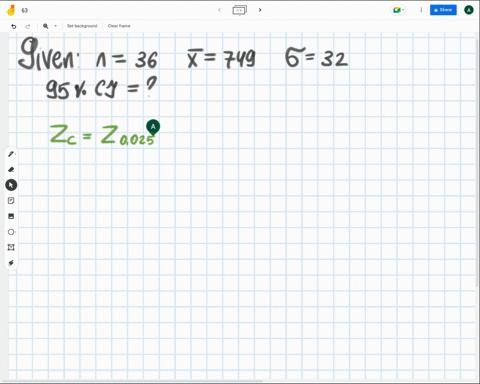Select the laser pointer tool
The width and height of the screenshot is (480, 384).
click(x=11, y=263)
